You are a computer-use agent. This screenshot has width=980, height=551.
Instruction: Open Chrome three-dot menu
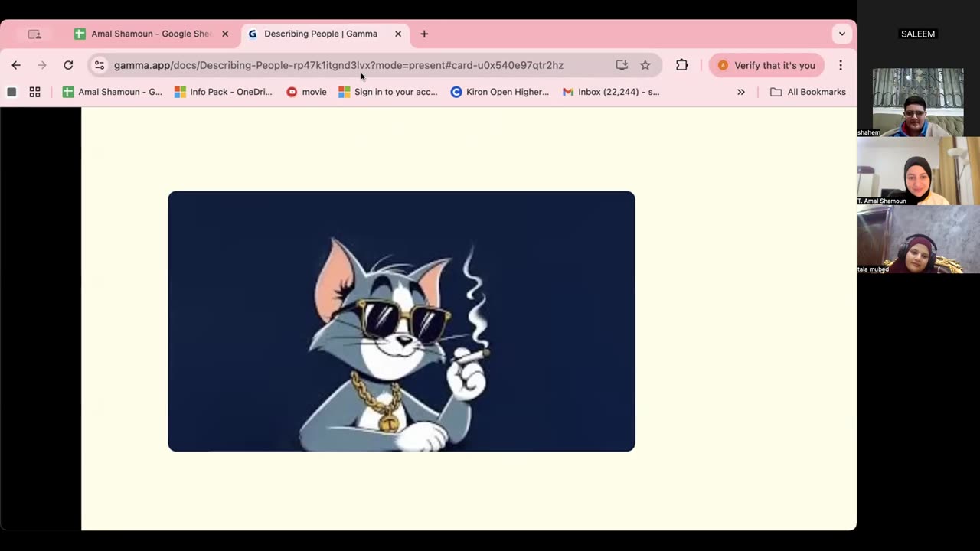coord(841,65)
